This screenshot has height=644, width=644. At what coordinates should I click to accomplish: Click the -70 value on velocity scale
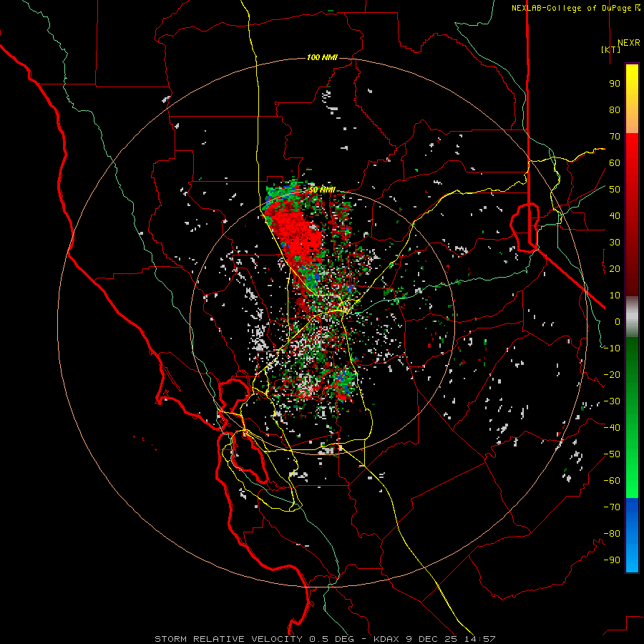(x=612, y=507)
